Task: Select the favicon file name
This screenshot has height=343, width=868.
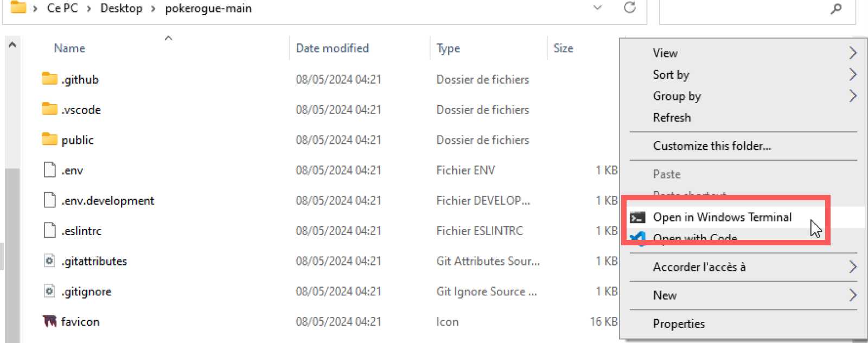Action: [80, 321]
